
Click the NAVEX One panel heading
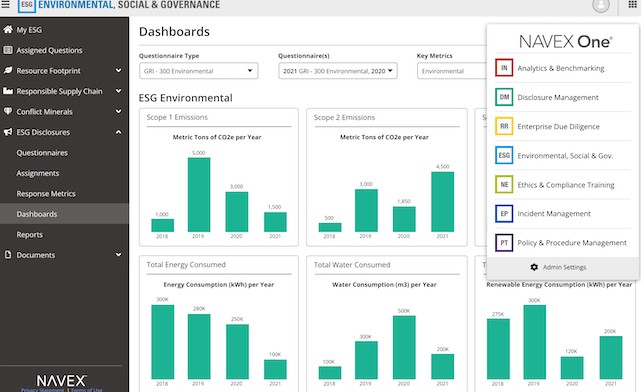pos(565,41)
